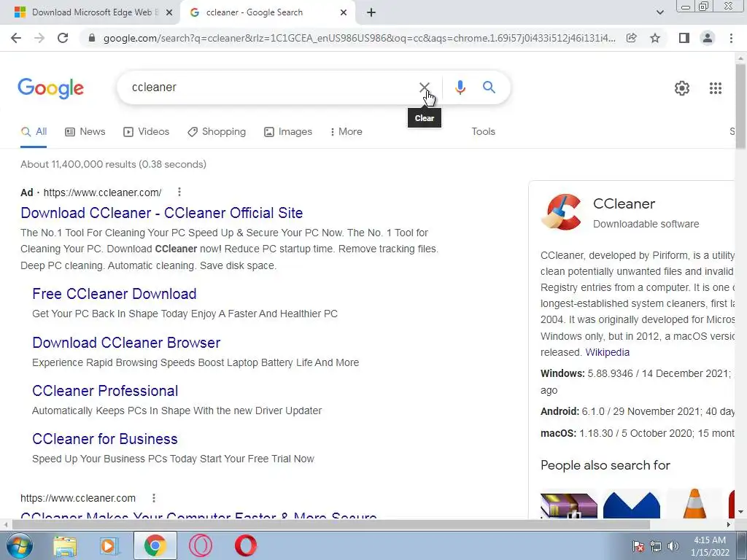Expand the More search filters
This screenshot has height=560, width=747.
347,131
